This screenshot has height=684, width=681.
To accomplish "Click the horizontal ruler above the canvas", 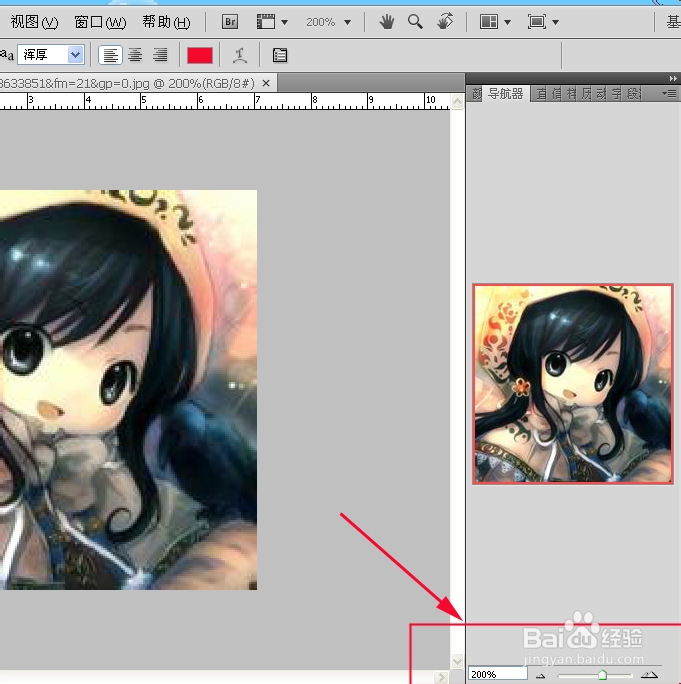I will point(225,101).
